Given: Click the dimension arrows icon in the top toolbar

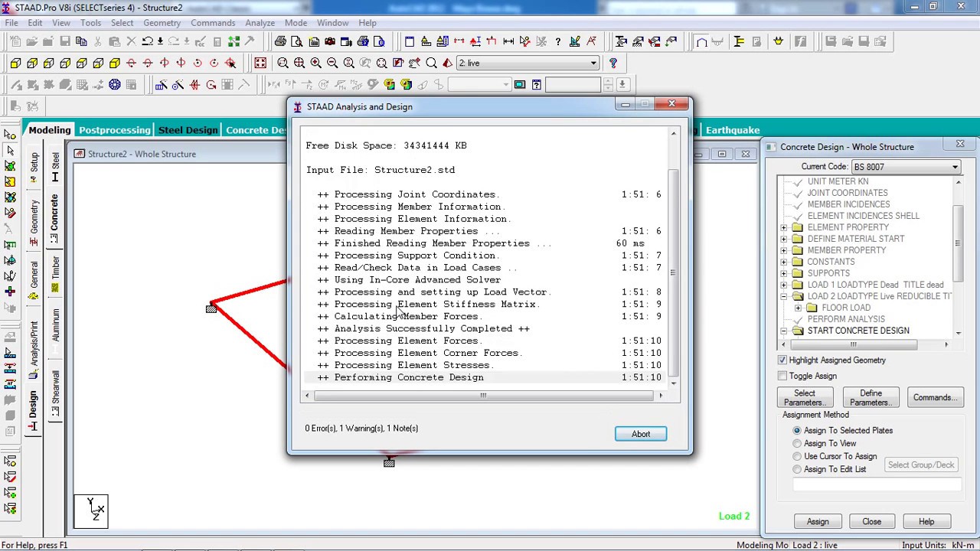Looking at the screenshot, I should [x=508, y=41].
